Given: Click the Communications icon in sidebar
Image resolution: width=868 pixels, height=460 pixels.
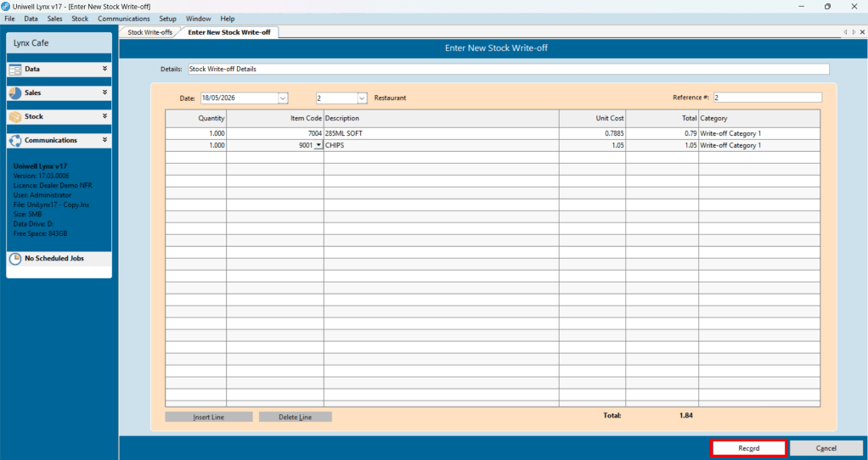Looking at the screenshot, I should pos(15,140).
